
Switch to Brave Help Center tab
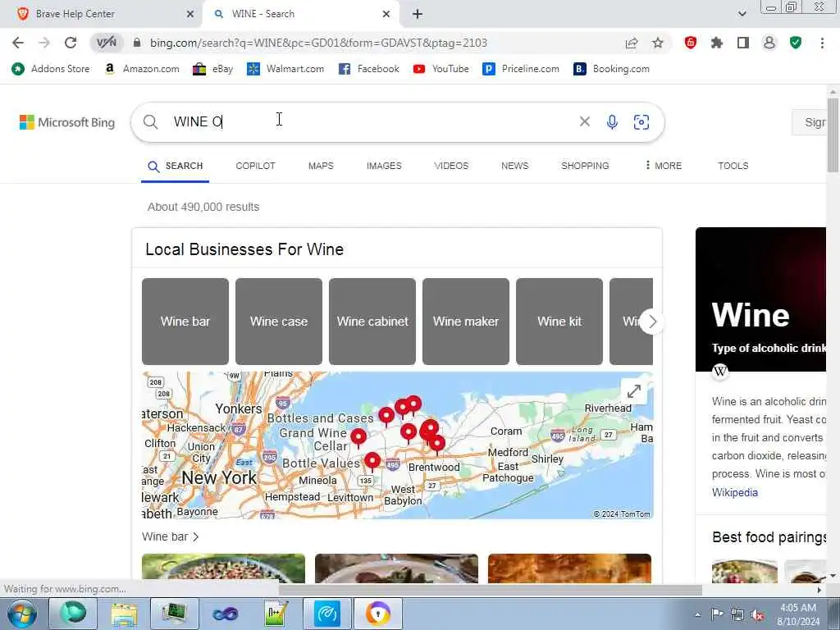[x=102, y=14]
